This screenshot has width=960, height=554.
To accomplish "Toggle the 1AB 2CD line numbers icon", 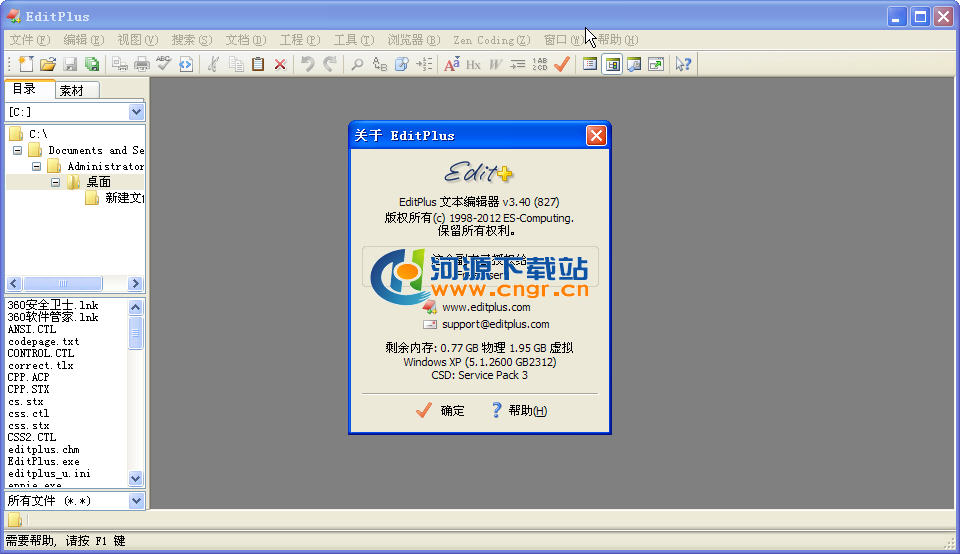I will click(x=539, y=64).
